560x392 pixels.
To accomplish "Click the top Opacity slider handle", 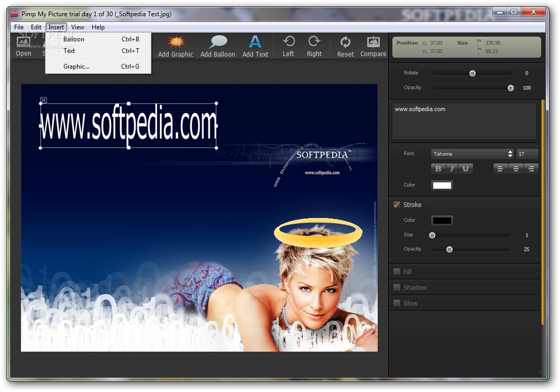I will [511, 88].
